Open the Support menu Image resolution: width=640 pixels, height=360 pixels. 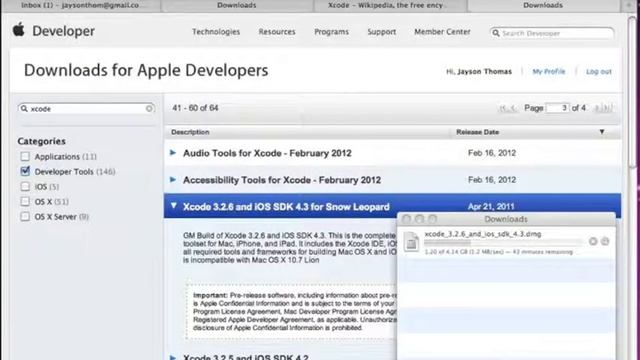382,32
